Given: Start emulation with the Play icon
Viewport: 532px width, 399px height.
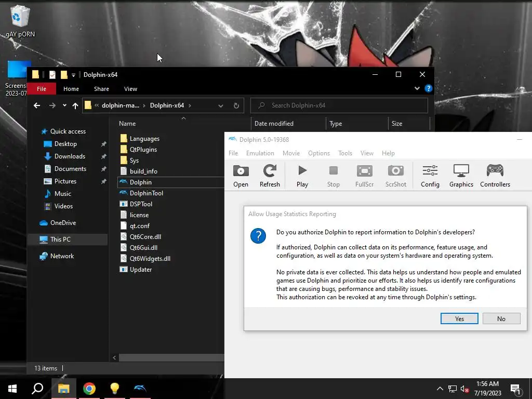Looking at the screenshot, I should click(x=302, y=176).
